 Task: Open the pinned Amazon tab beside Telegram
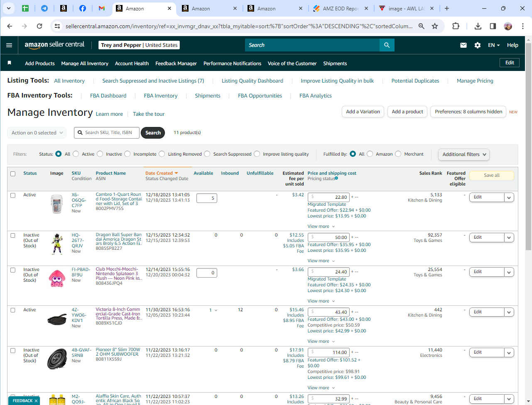pyautogui.click(x=64, y=8)
